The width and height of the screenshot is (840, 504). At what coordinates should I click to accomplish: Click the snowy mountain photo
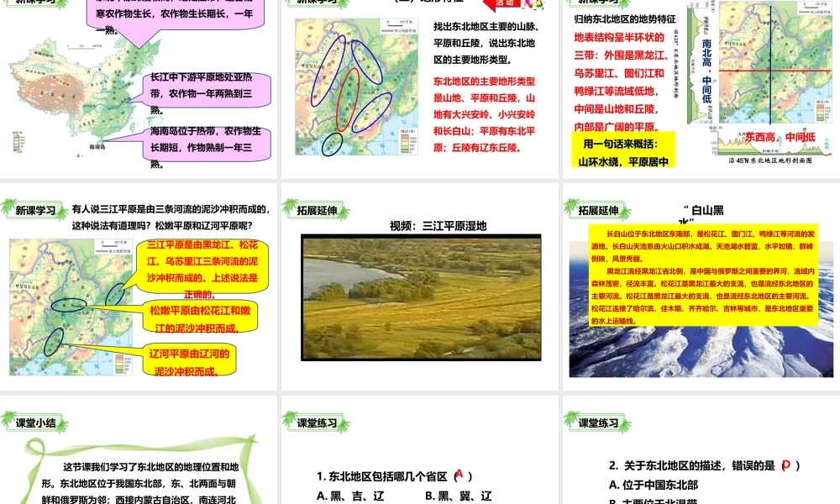pyautogui.click(x=701, y=351)
